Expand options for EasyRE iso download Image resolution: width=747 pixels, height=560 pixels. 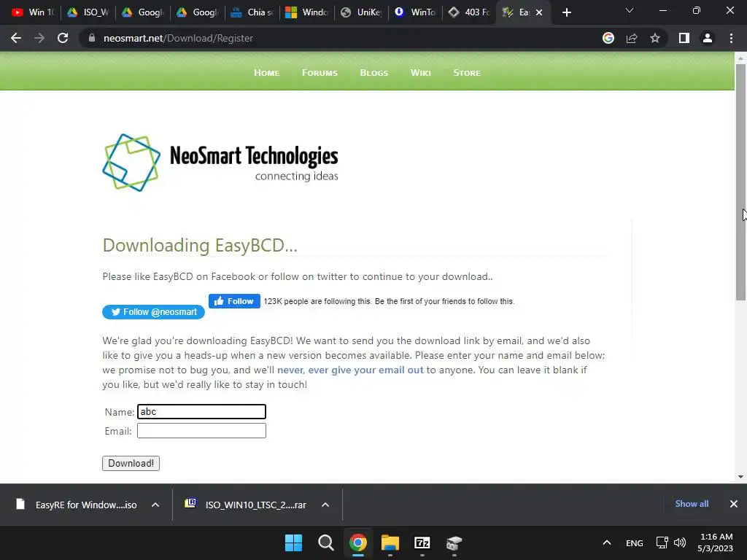155,505
